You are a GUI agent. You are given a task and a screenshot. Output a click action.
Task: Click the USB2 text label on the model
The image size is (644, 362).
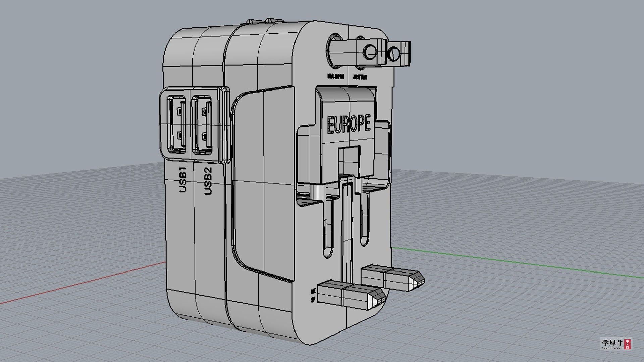(x=208, y=181)
